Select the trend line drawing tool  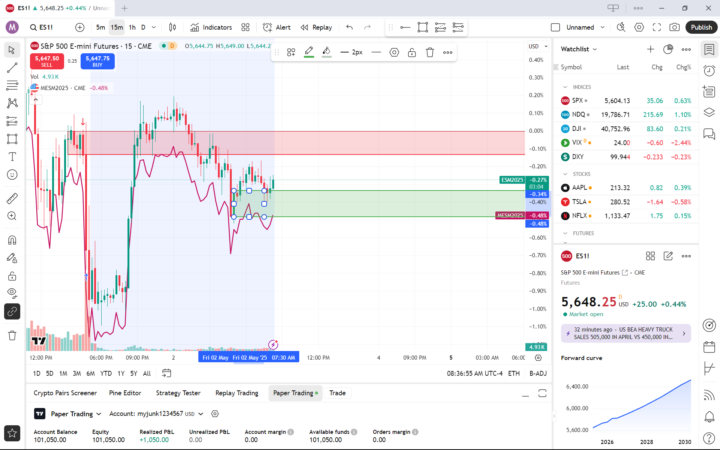12,68
